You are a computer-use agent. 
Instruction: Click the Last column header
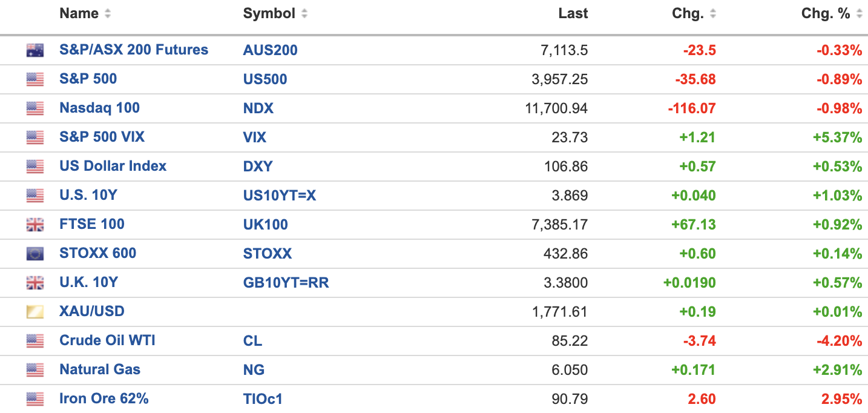click(573, 14)
